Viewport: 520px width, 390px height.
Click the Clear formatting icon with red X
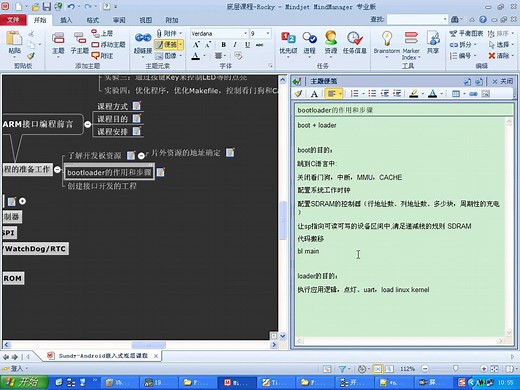(x=501, y=55)
